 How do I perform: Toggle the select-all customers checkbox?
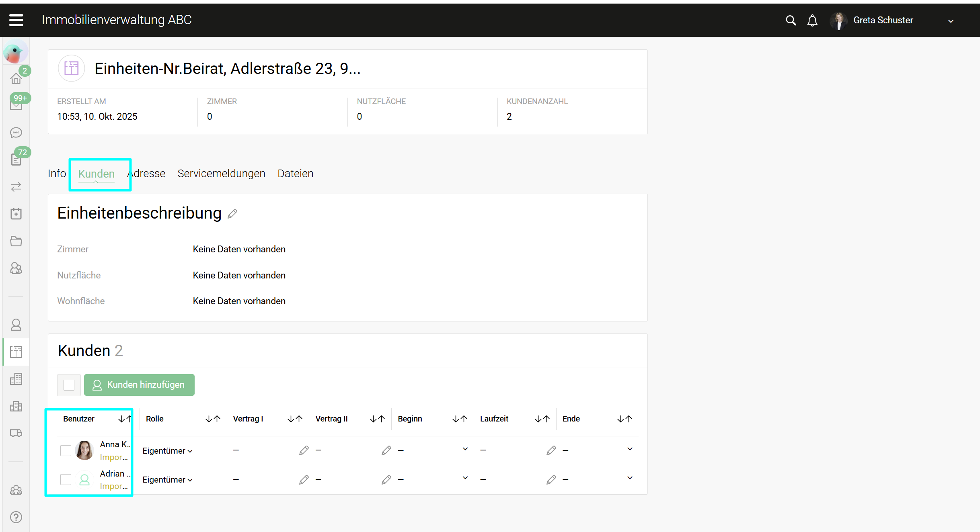[x=69, y=385]
